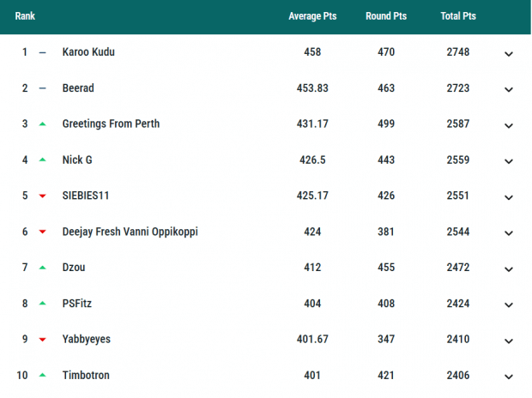Expand the Dzou row chevron
This screenshot has height=398, width=532.
pyautogui.click(x=509, y=269)
